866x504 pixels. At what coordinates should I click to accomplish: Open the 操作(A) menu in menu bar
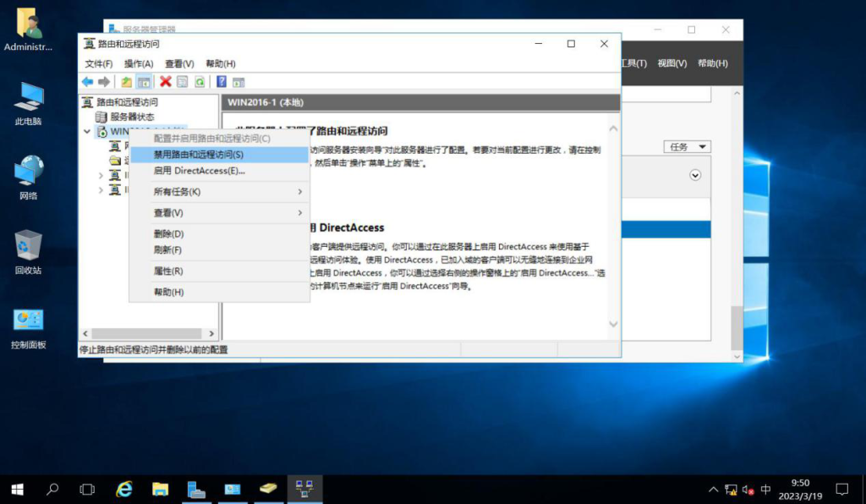click(139, 63)
